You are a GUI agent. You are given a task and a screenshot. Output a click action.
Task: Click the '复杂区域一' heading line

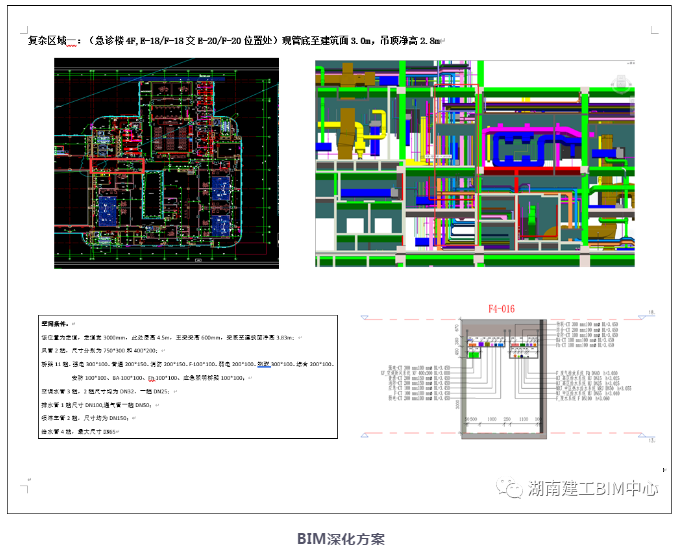[x=236, y=41]
